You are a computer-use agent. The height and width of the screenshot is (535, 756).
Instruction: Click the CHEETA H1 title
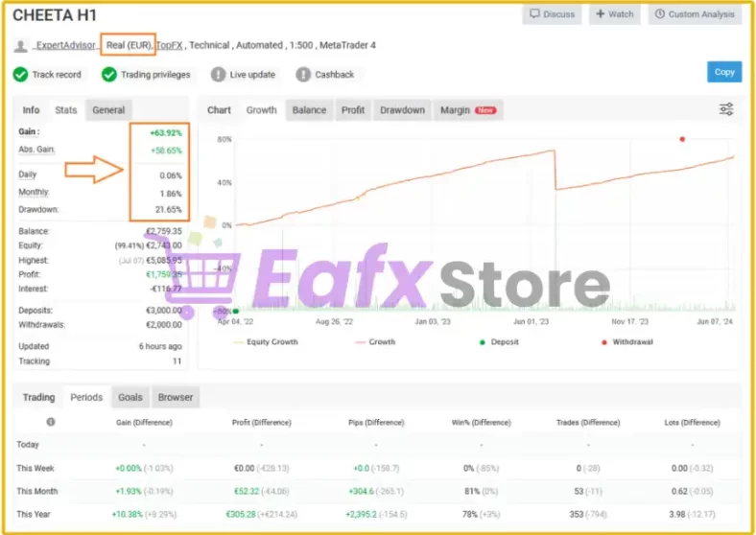(55, 15)
